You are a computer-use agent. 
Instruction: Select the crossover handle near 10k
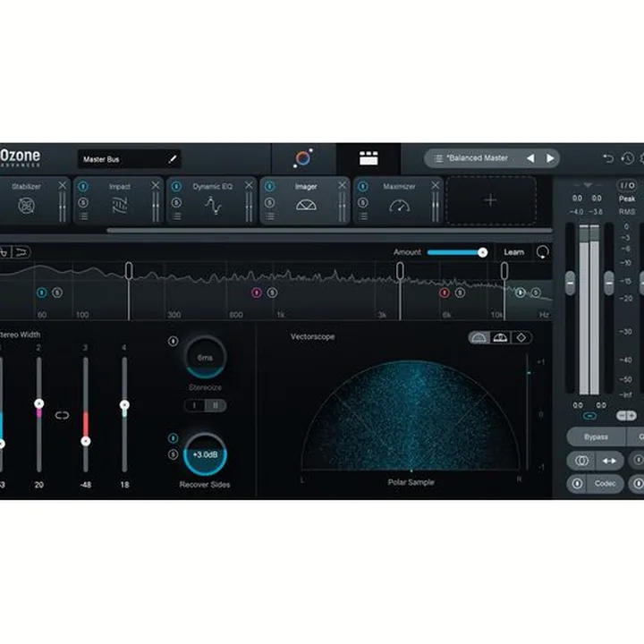click(x=504, y=271)
